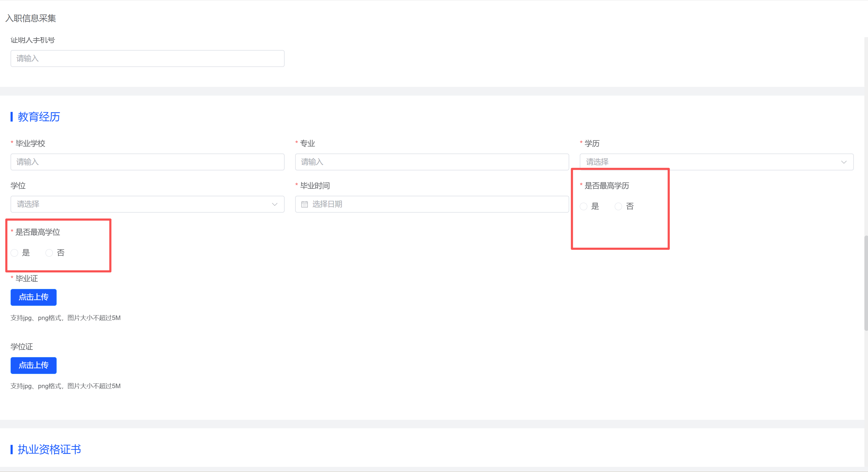Click calendar icon in 毕业时间 field
868x472 pixels.
(x=304, y=204)
